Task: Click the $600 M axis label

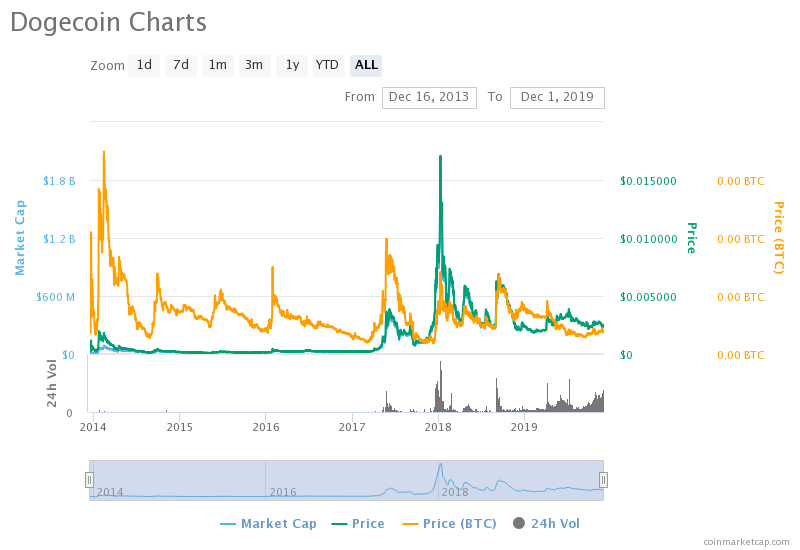Action: tap(55, 297)
